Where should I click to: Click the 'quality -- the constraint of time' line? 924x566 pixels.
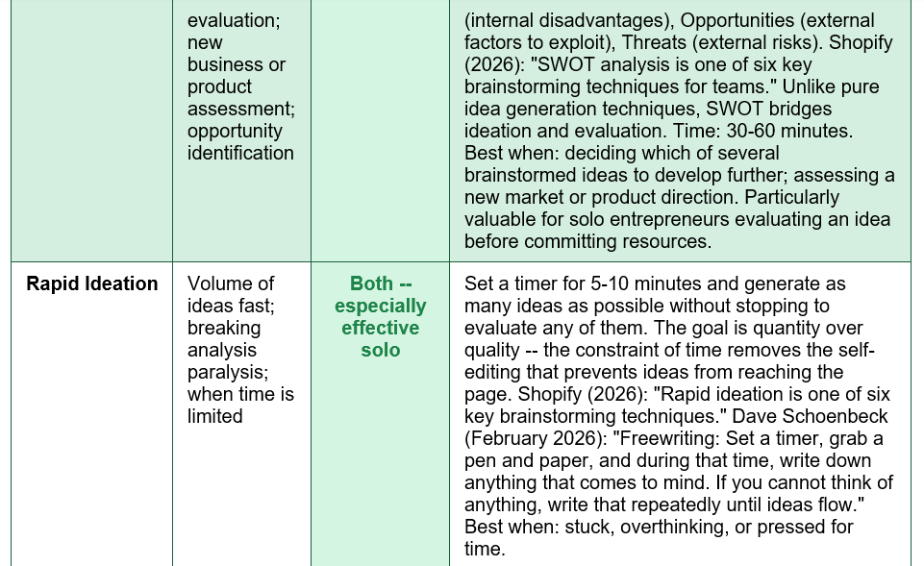(669, 351)
